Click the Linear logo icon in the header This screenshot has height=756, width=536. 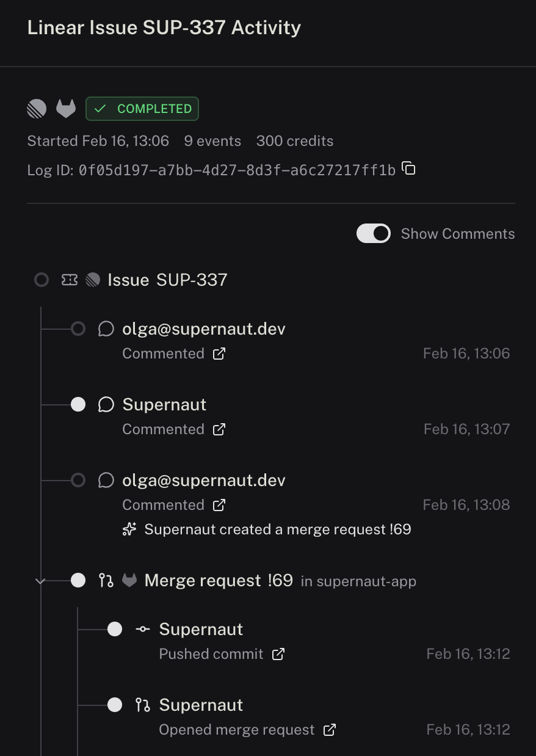click(x=36, y=108)
